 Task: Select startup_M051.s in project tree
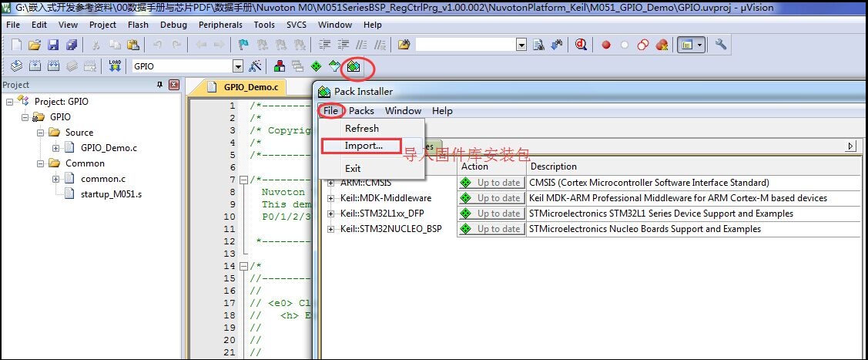pos(111,194)
